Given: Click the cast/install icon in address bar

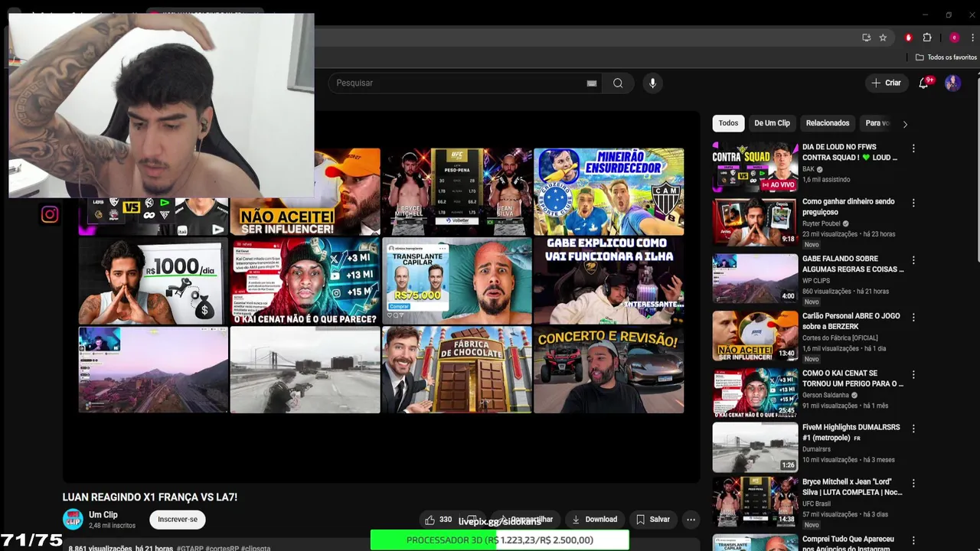Looking at the screenshot, I should 866,37.
